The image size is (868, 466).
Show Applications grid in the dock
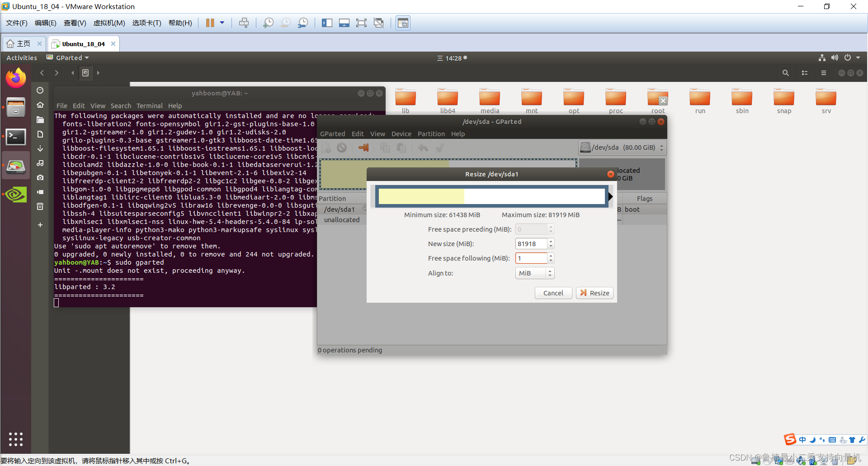(x=16, y=439)
